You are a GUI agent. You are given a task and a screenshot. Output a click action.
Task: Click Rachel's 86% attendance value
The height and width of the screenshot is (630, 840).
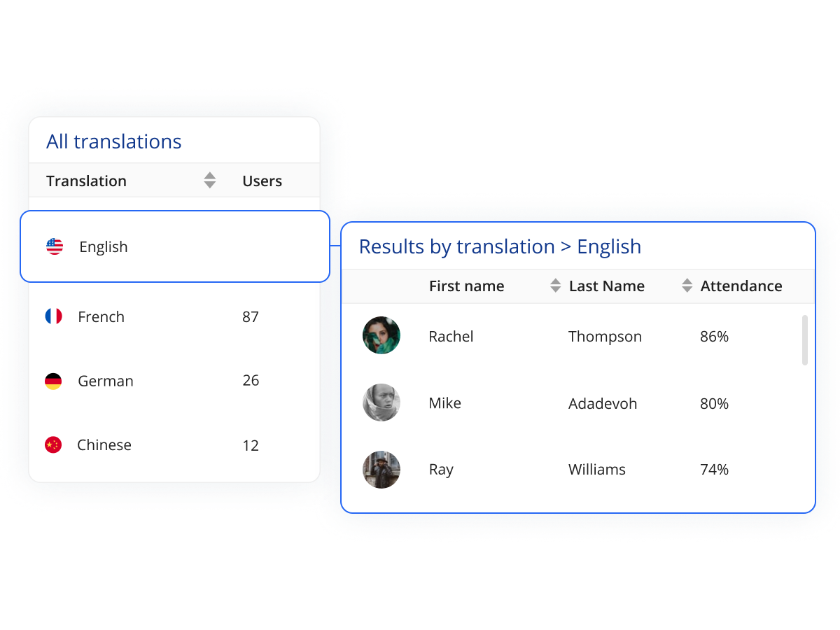[713, 336]
